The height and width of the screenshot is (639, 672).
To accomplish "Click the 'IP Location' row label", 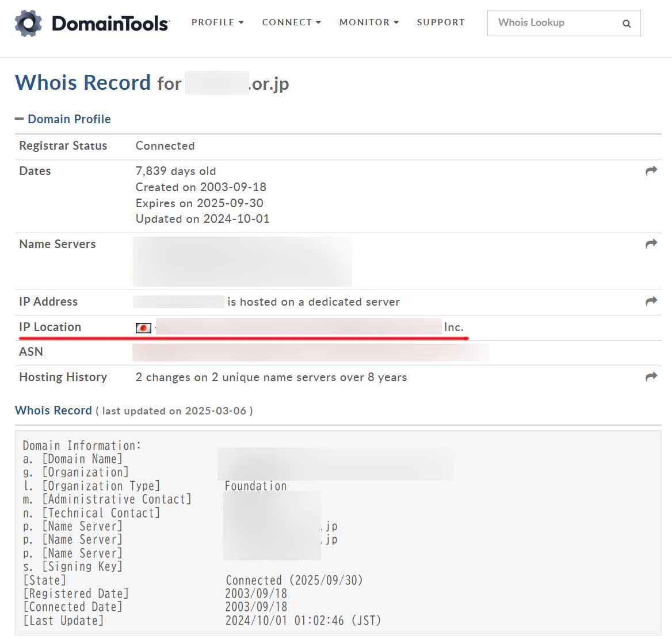I will (50, 327).
